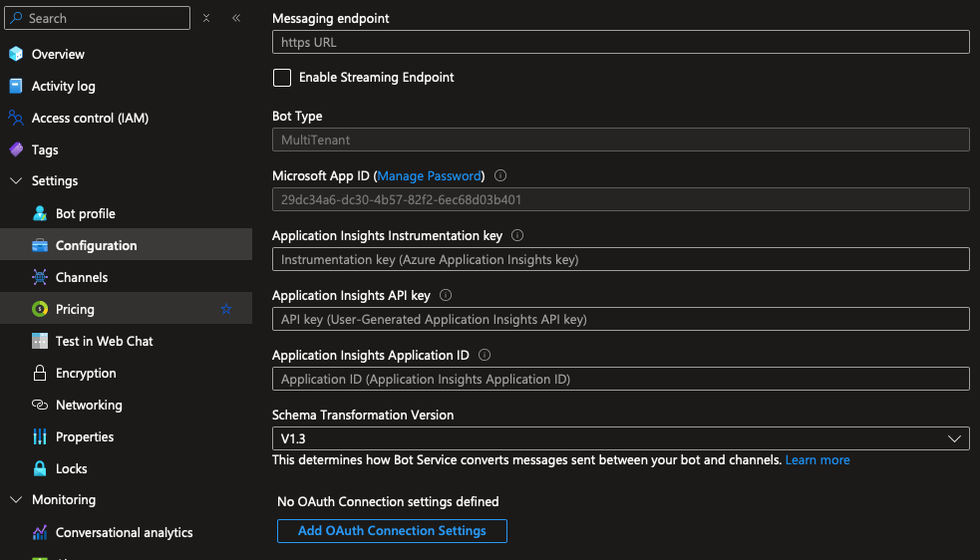Click Add OAuth Connection Settings button
Image resolution: width=980 pixels, height=560 pixels.
coord(392,531)
